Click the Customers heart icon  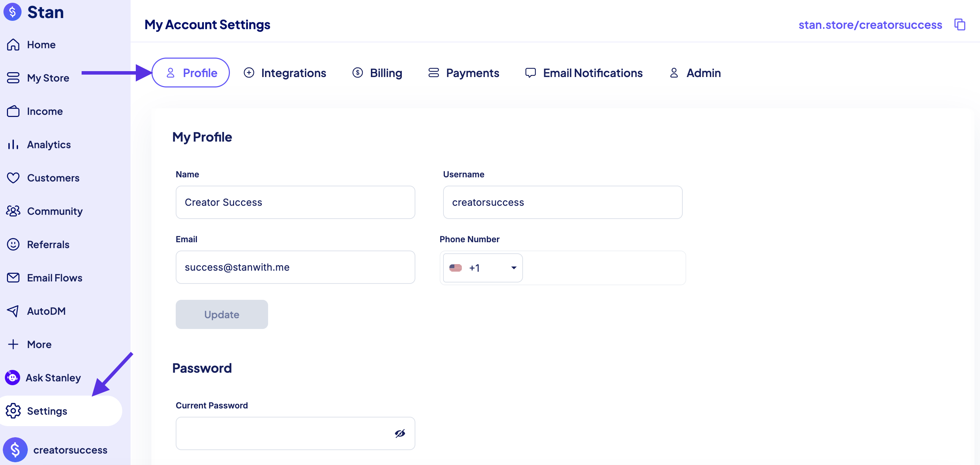click(x=13, y=178)
